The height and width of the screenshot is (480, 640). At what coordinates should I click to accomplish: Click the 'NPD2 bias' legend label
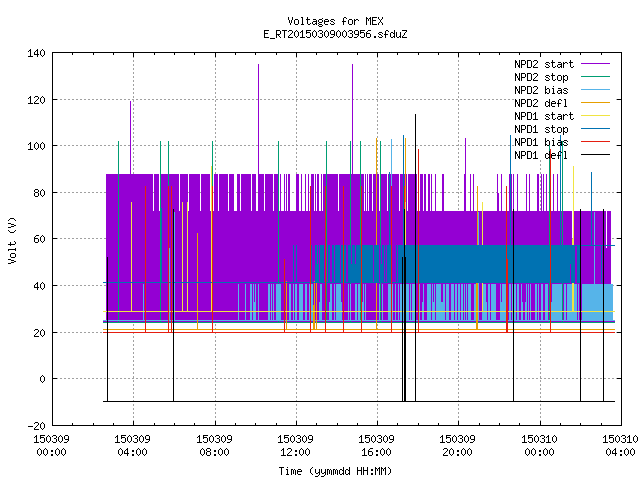[x=541, y=90]
